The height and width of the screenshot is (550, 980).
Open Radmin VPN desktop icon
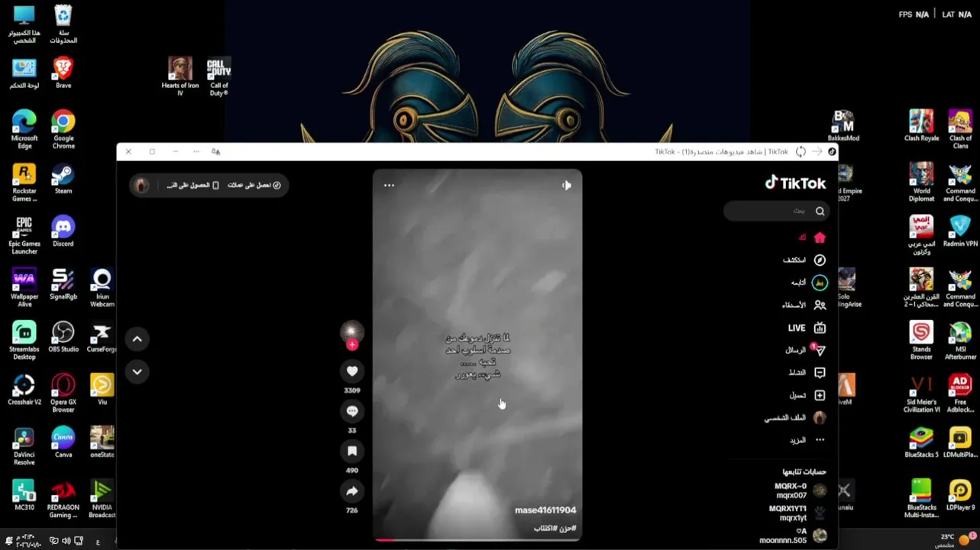click(x=960, y=231)
